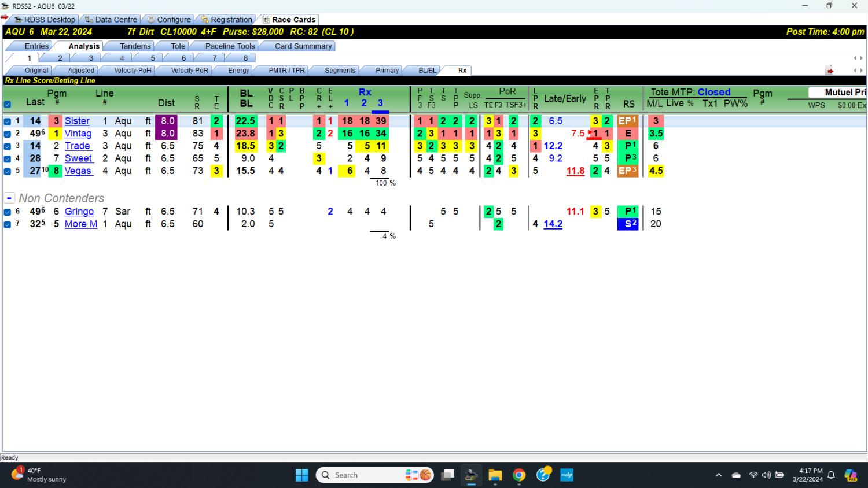This screenshot has width=868, height=488.
Task: Open the Windows Start menu
Action: coord(302,475)
